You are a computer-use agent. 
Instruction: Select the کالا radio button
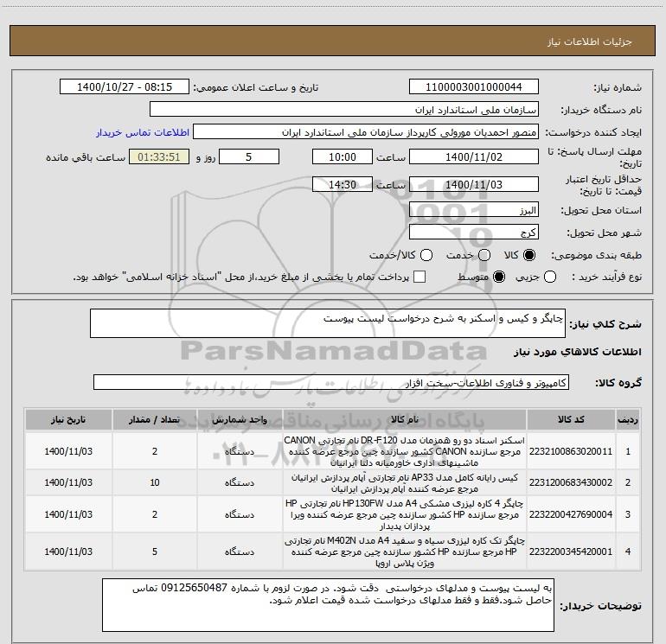pos(529,255)
